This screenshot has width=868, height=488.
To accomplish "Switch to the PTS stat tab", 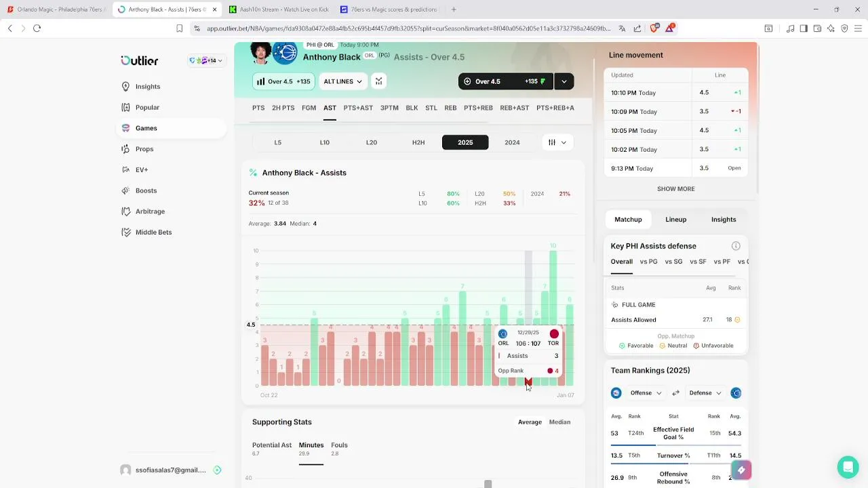I will tap(258, 108).
